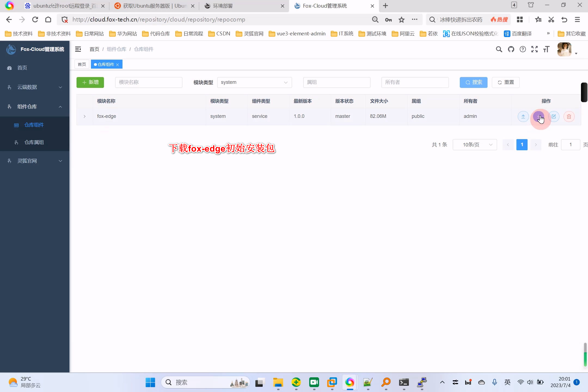Click the browser reload button
Viewport: 588px width, 392px height.
point(35,20)
